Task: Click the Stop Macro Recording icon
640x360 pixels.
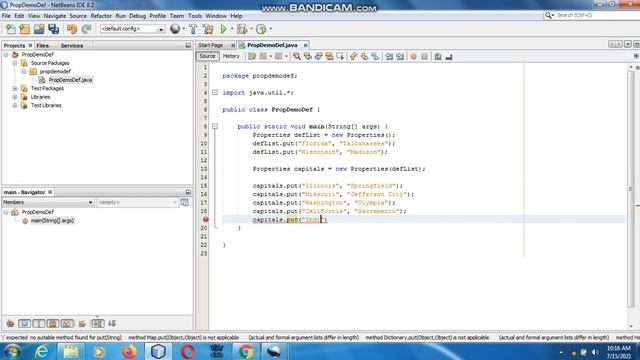Action: pyautogui.click(x=424, y=57)
